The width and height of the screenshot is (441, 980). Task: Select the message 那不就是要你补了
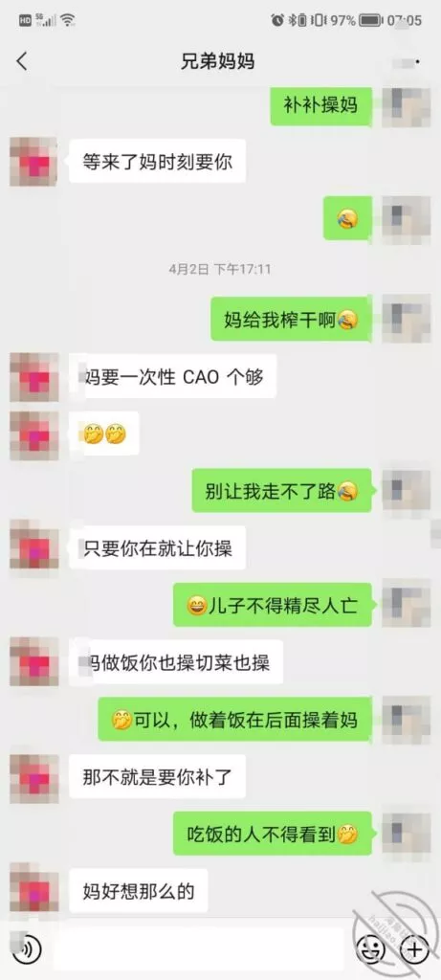pyautogui.click(x=158, y=776)
